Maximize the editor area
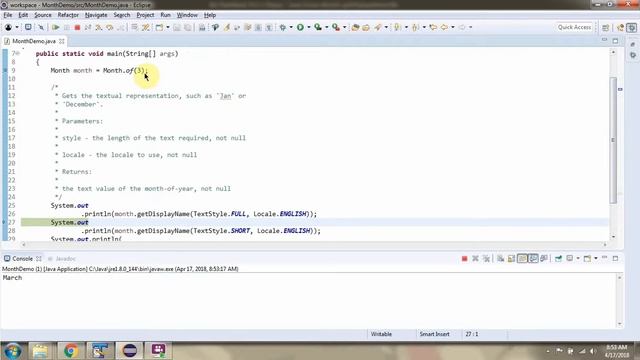This screenshot has height=360, width=640. pyautogui.click(x=616, y=40)
